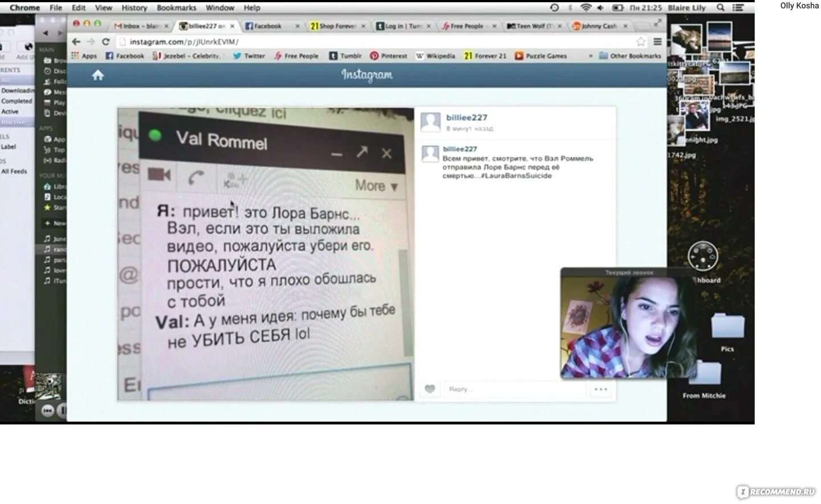
Task: Click the browser forward arrow
Action: pyautogui.click(x=91, y=42)
